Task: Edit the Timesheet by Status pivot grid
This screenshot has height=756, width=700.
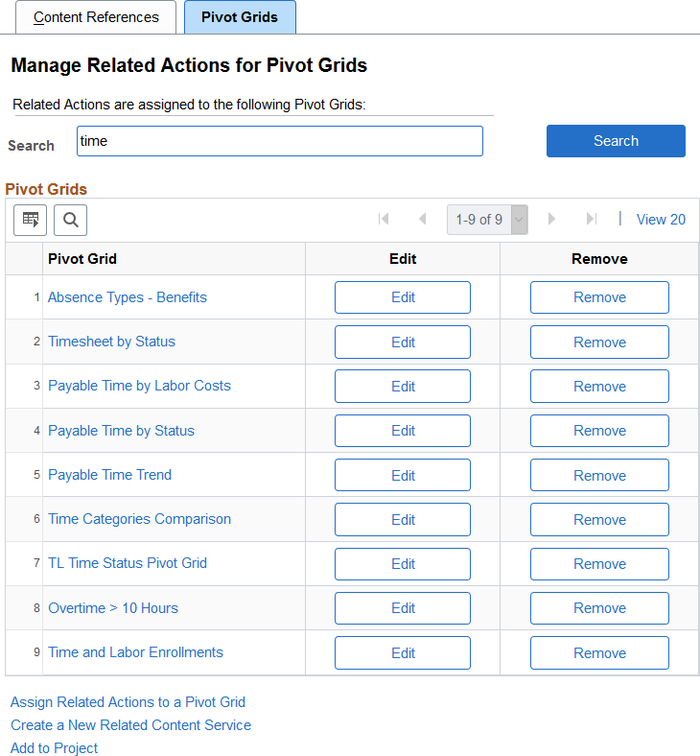Action: [403, 343]
